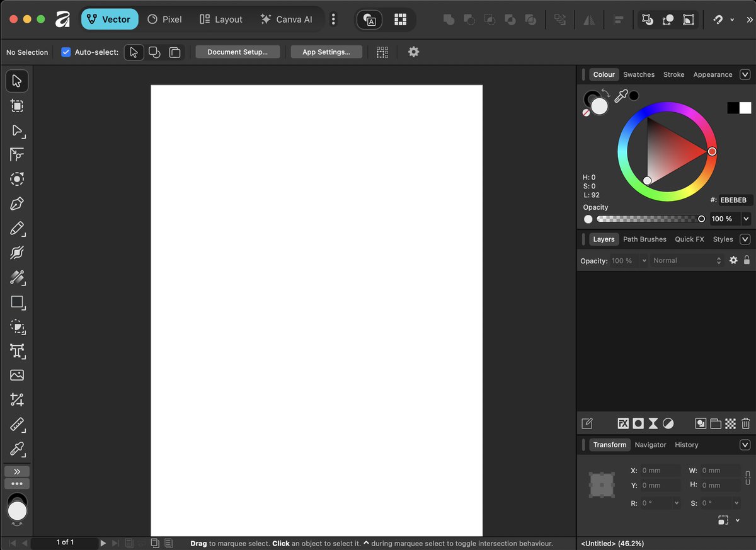Screen dimensions: 756x550
Task: Expand the toolbar overflow double chevron
Action: (x=750, y=20)
